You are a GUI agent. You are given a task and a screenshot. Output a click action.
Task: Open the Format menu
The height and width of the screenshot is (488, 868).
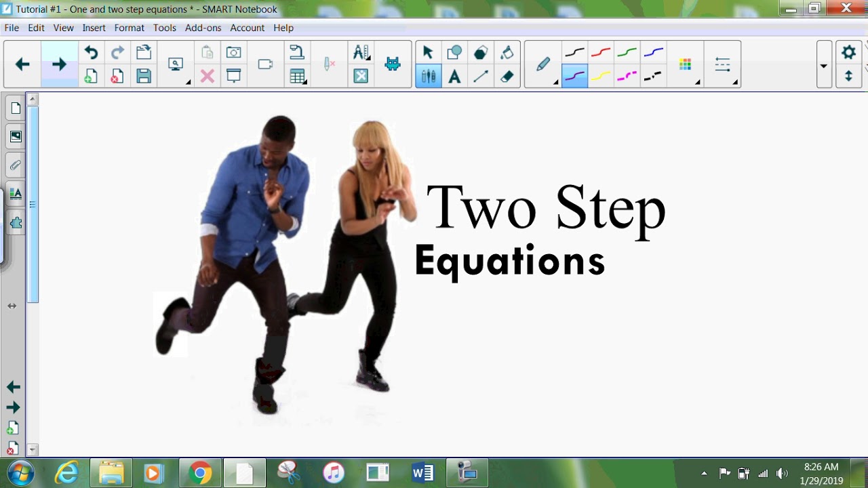[x=129, y=28]
